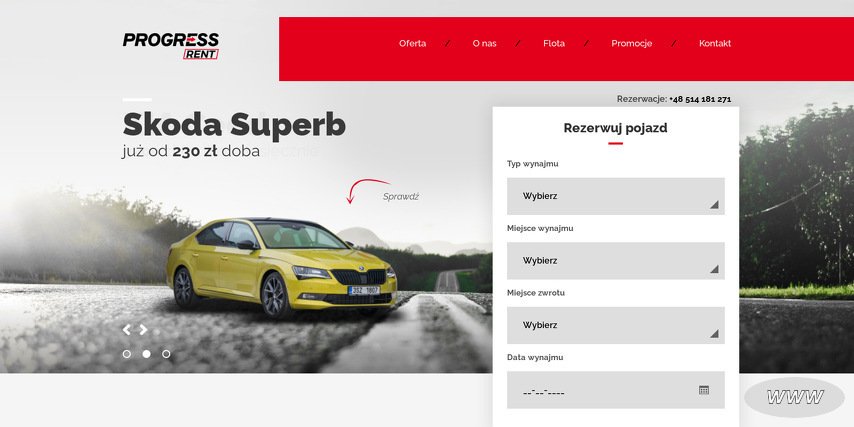This screenshot has height=427, width=854.
Task: Open calendar icon in Data wynajmu field
Action: 704,390
